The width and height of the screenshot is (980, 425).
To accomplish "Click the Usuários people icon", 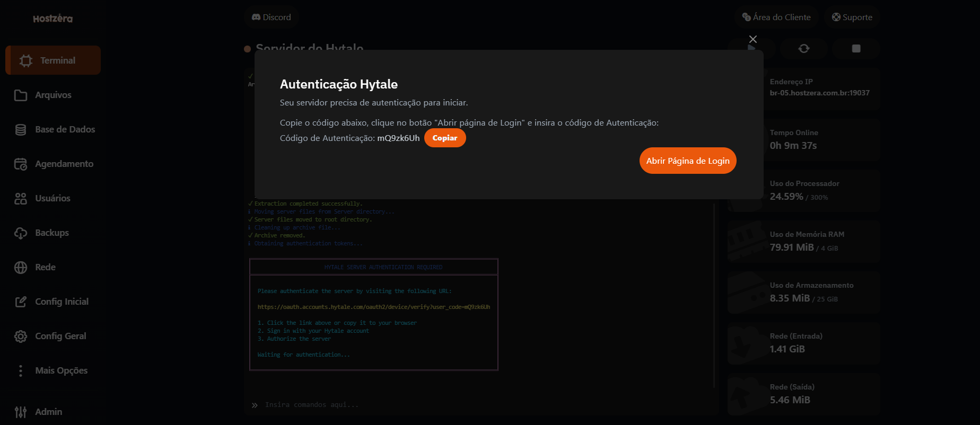I will tap(21, 199).
